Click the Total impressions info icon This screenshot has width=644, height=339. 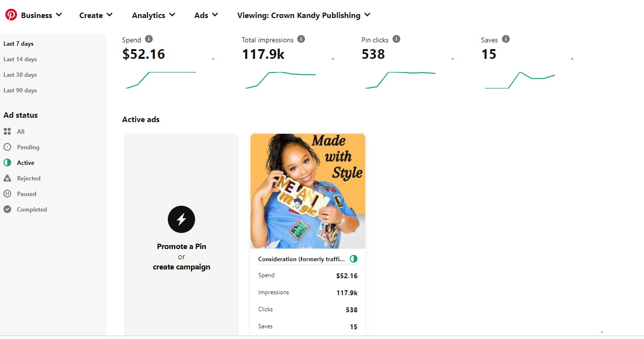[301, 39]
